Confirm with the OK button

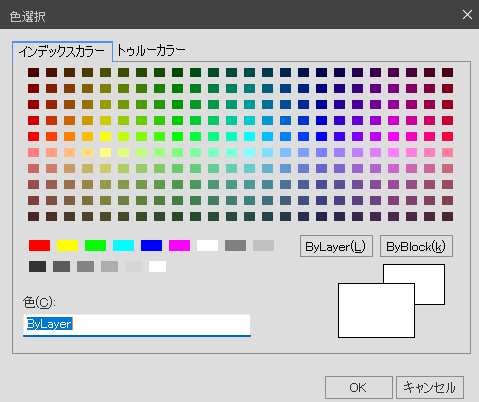point(359,388)
